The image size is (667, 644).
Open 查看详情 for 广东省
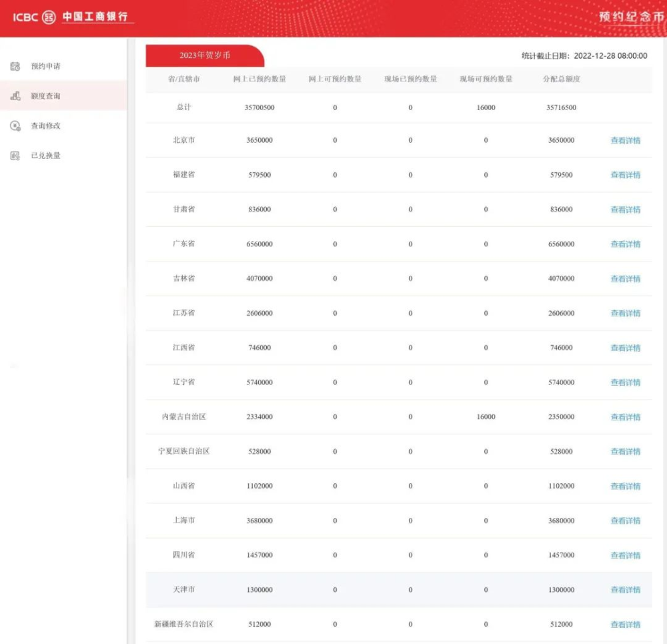tap(626, 244)
